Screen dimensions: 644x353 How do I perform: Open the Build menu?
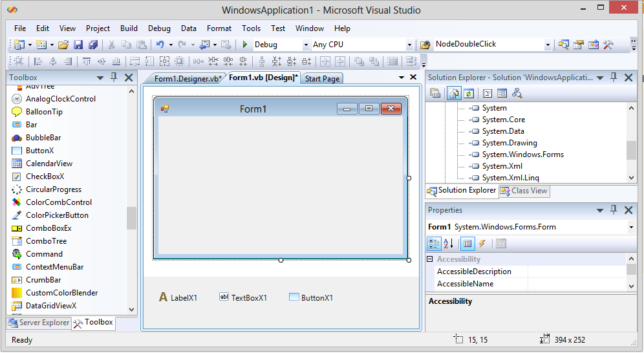click(x=129, y=28)
